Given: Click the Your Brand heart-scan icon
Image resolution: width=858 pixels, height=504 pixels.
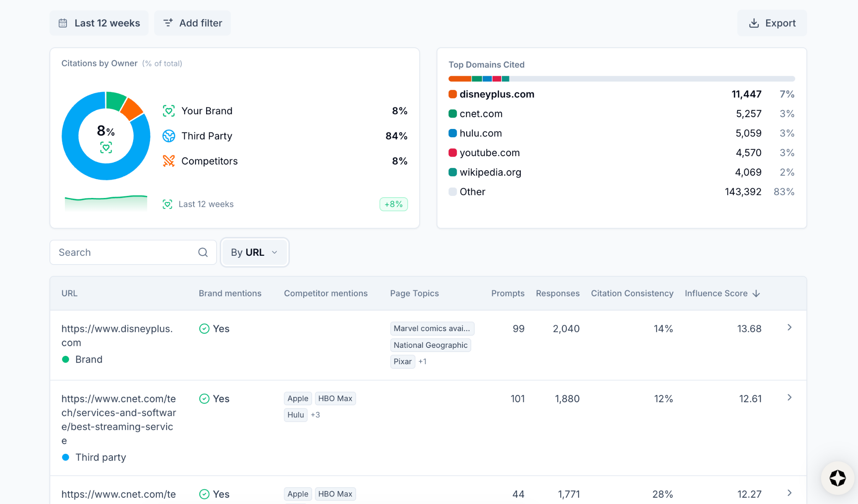Looking at the screenshot, I should [x=168, y=111].
